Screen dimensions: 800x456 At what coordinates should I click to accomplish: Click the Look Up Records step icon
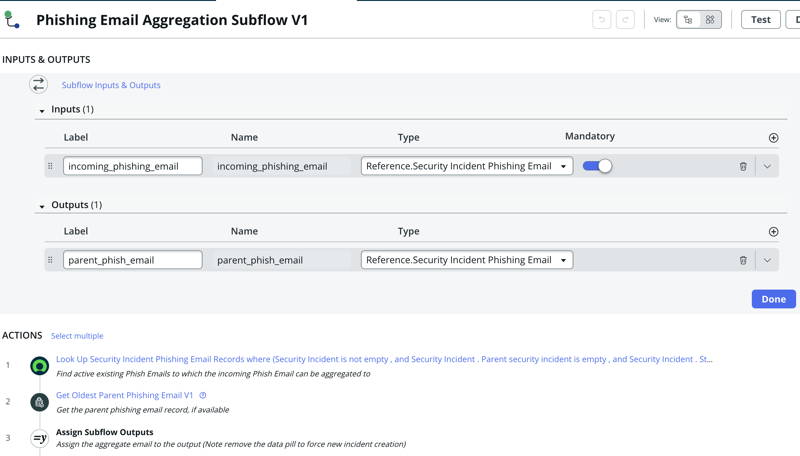coord(39,366)
